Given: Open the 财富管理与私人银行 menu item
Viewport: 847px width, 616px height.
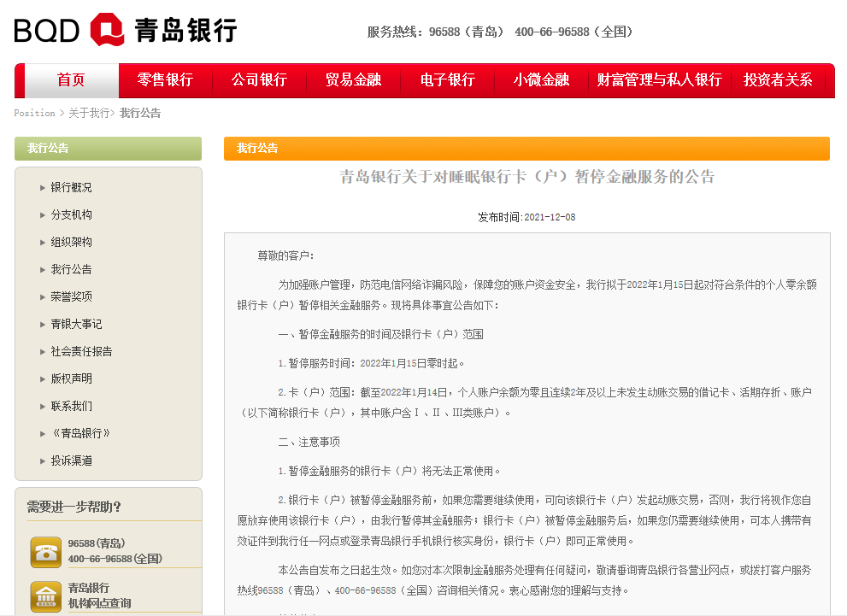Looking at the screenshot, I should [660, 80].
